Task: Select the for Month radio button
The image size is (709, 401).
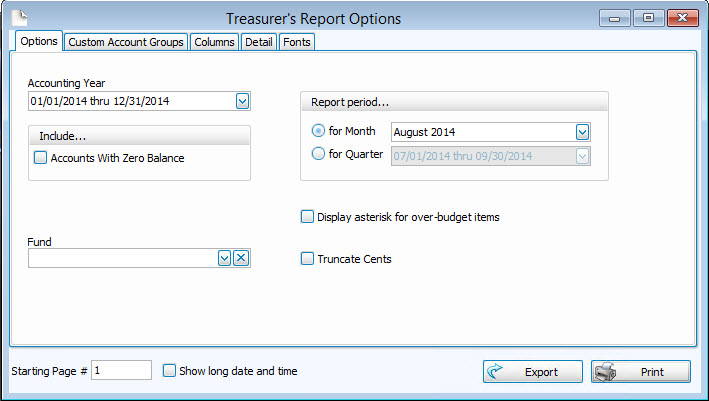Action: pyautogui.click(x=319, y=131)
